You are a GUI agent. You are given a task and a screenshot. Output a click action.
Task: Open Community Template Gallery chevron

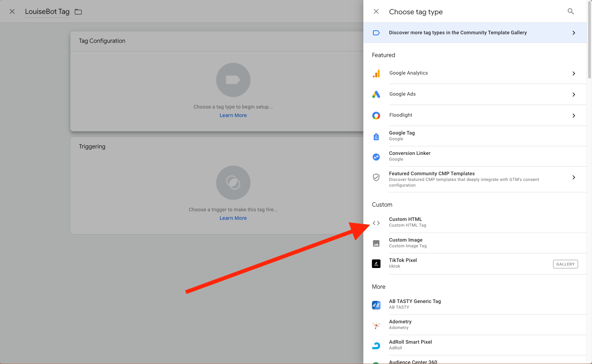pos(574,33)
